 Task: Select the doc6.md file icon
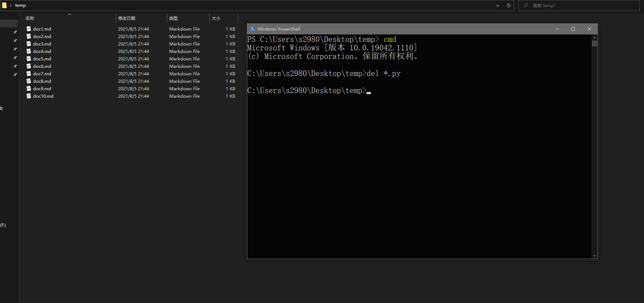pos(29,66)
